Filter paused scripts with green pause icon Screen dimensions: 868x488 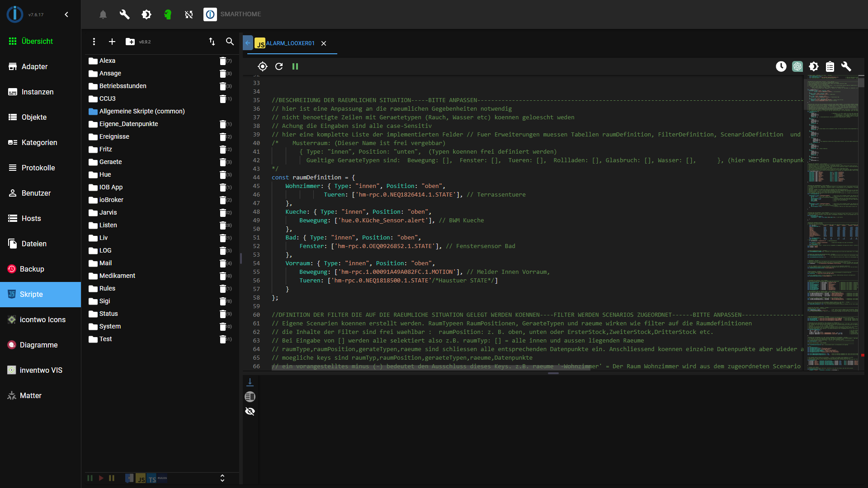90,478
